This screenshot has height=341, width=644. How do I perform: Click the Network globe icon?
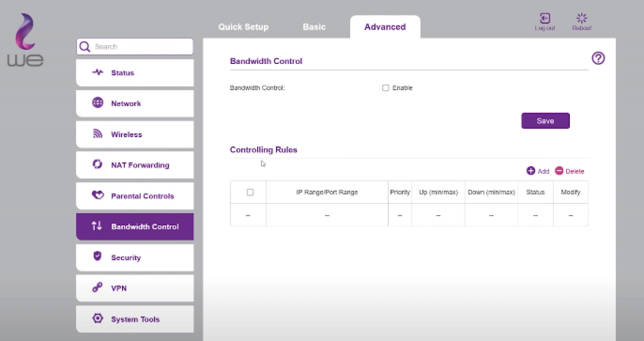coord(97,103)
